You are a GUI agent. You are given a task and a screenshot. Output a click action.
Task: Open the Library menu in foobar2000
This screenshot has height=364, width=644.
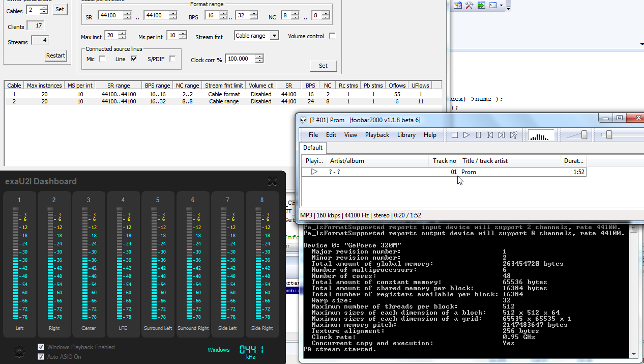pos(406,135)
